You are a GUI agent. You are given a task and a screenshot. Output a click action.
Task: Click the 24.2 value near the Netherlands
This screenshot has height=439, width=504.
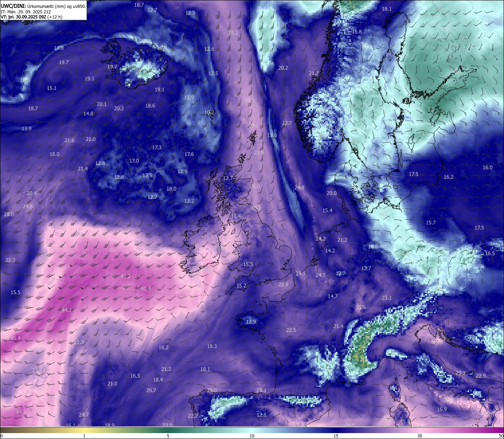pyautogui.click(x=321, y=239)
